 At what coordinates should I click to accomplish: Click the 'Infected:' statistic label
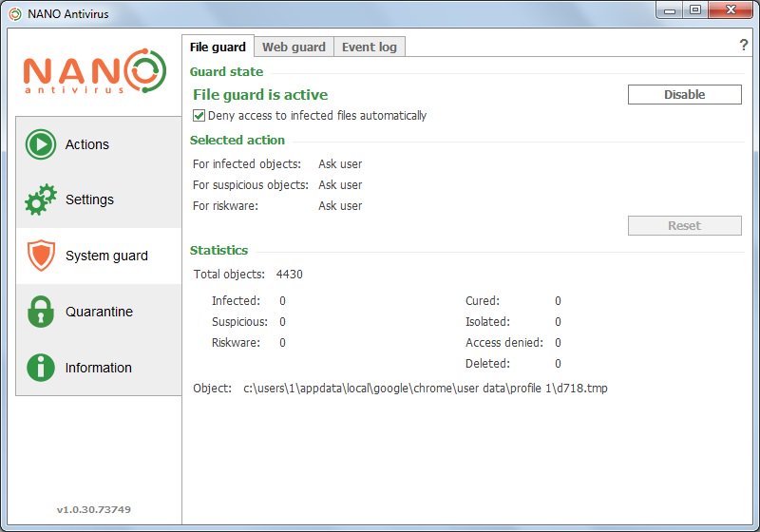pyautogui.click(x=236, y=301)
